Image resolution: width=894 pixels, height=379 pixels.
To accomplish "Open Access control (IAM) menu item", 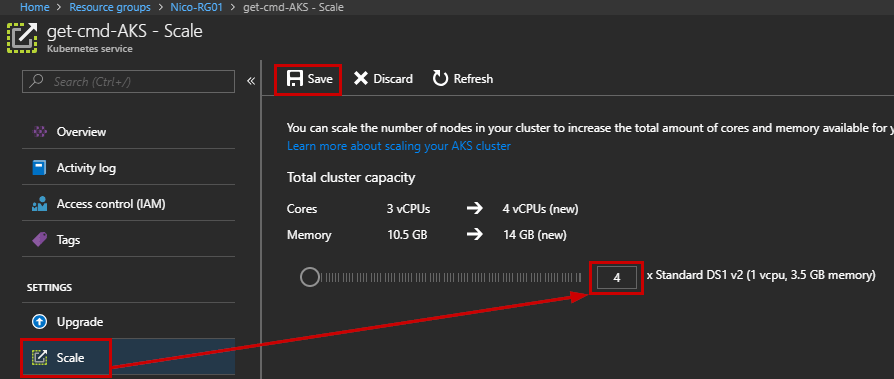I will click(x=128, y=204).
